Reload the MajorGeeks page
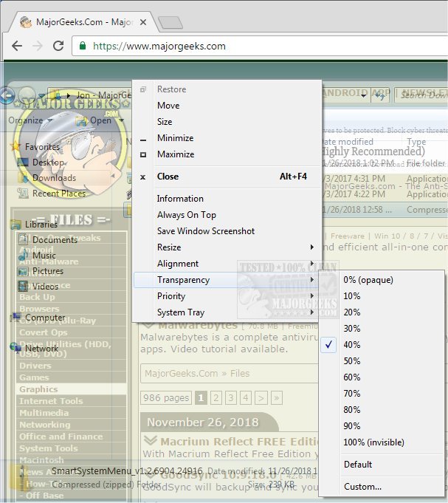The height and width of the screenshot is (503, 448). pos(58,46)
